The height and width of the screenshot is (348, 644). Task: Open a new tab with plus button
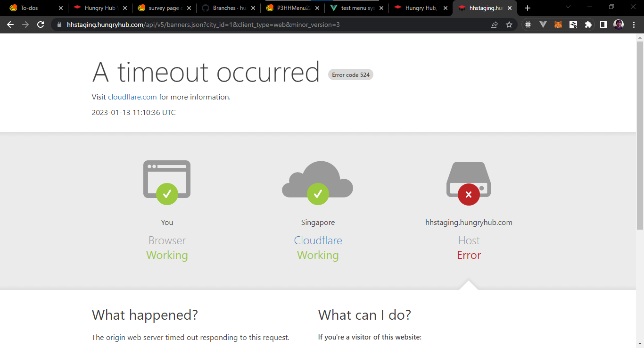click(528, 8)
